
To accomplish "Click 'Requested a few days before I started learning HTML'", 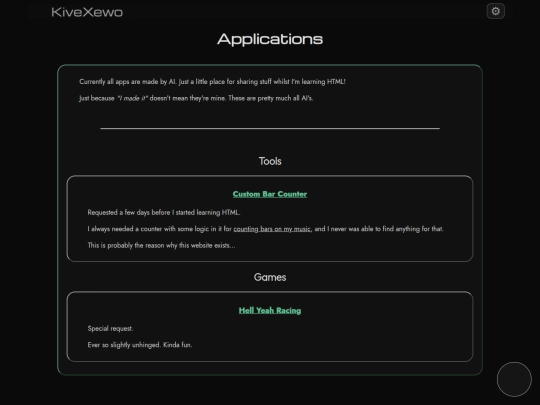I will coord(164,212).
